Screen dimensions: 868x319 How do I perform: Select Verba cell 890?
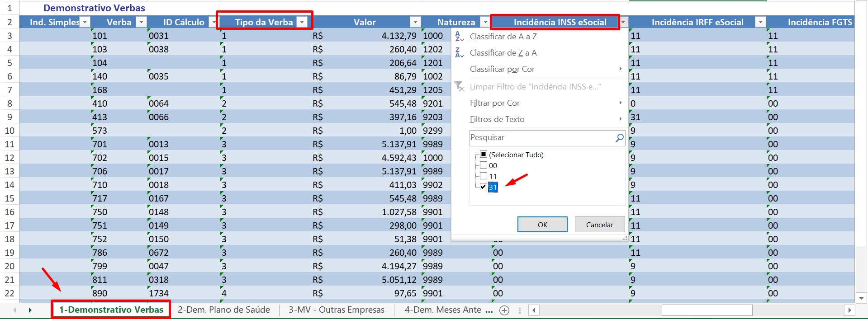pyautogui.click(x=119, y=293)
